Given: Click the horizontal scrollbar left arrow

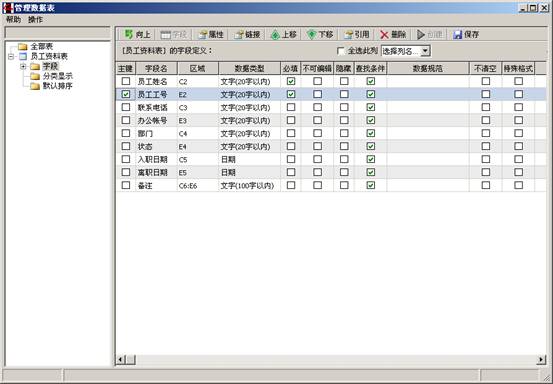Looking at the screenshot, I should click(x=120, y=359).
